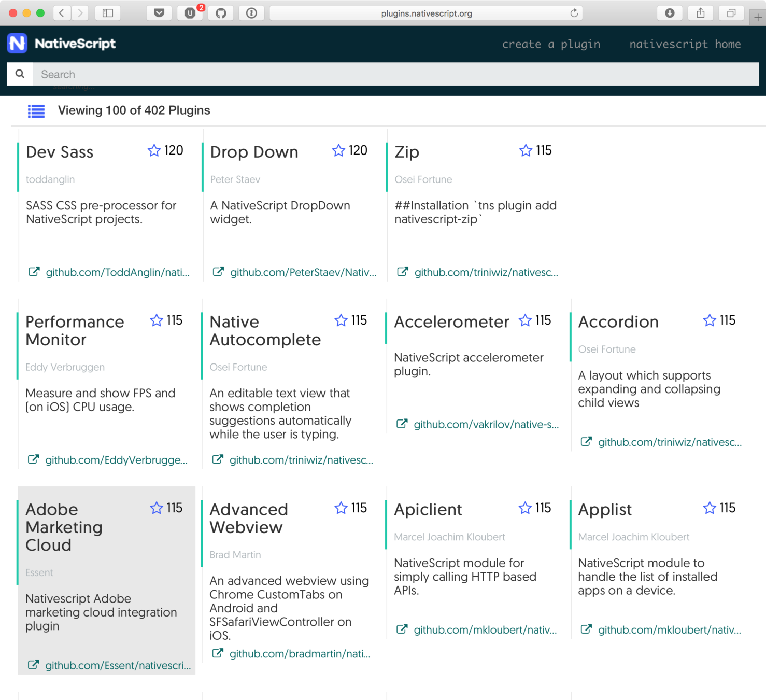The width and height of the screenshot is (766, 700).
Task: Click external link icon for Zip
Action: [x=403, y=272]
